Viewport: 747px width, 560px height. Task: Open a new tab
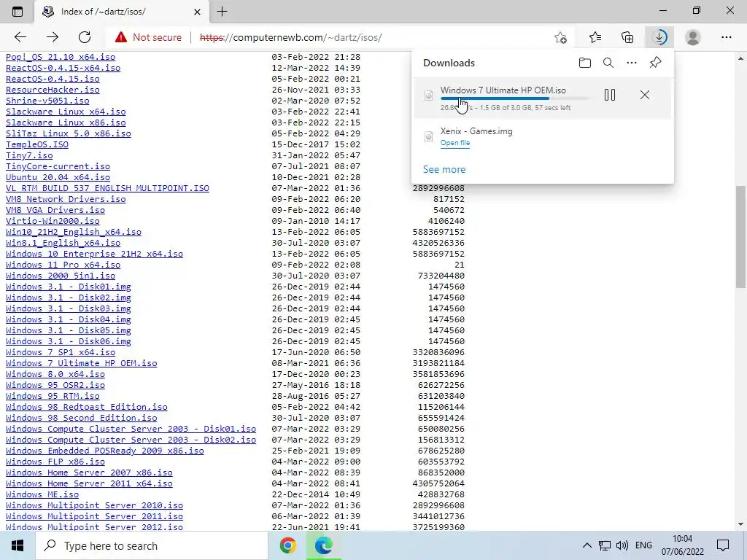point(222,12)
